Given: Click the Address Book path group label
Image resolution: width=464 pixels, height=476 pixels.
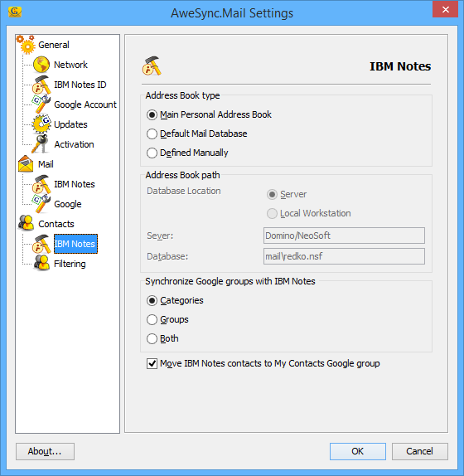Looking at the screenshot, I should point(182,175).
